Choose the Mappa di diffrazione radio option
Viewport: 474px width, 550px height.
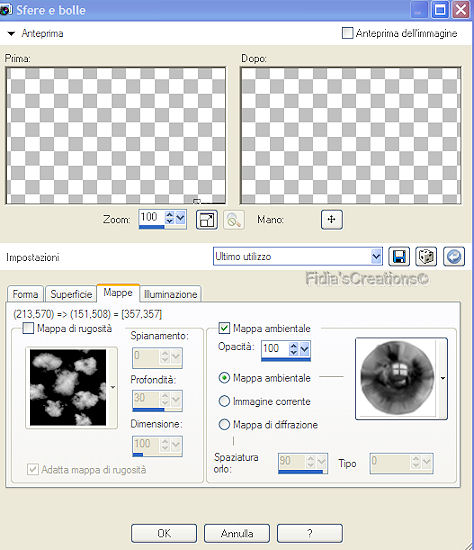(224, 424)
